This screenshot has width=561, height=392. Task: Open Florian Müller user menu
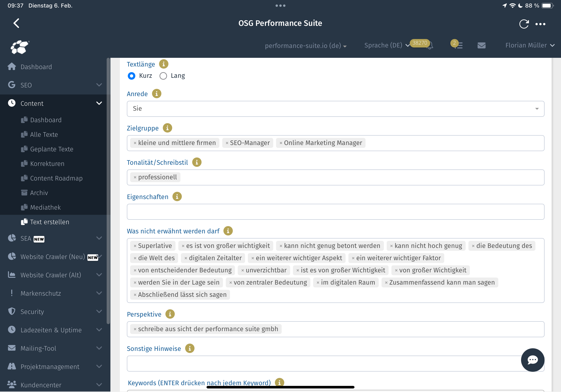click(530, 45)
